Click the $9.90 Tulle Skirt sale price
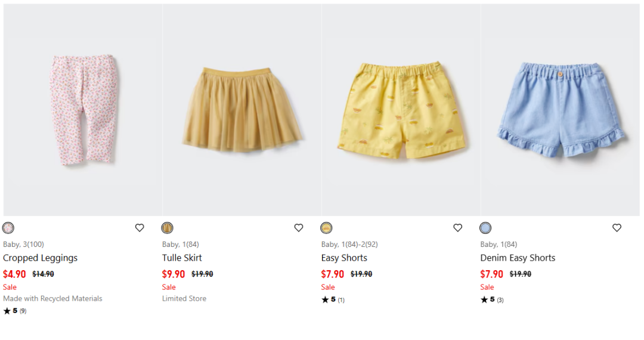644x340 pixels. 174,274
